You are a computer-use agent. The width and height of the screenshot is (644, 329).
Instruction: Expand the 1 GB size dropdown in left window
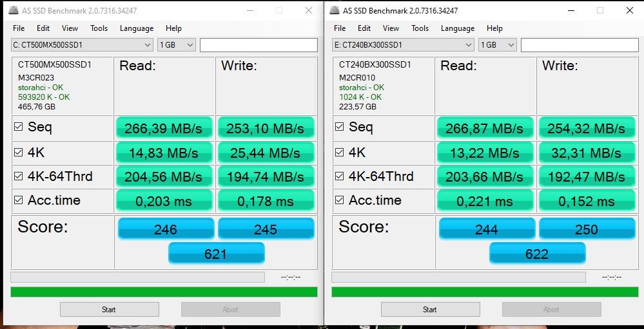point(177,45)
